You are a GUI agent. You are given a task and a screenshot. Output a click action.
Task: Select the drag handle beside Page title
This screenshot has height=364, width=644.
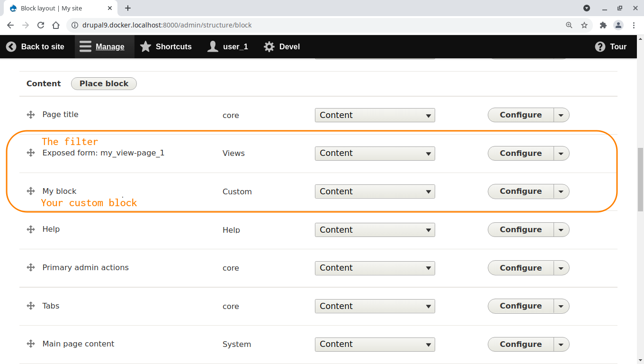tap(30, 114)
